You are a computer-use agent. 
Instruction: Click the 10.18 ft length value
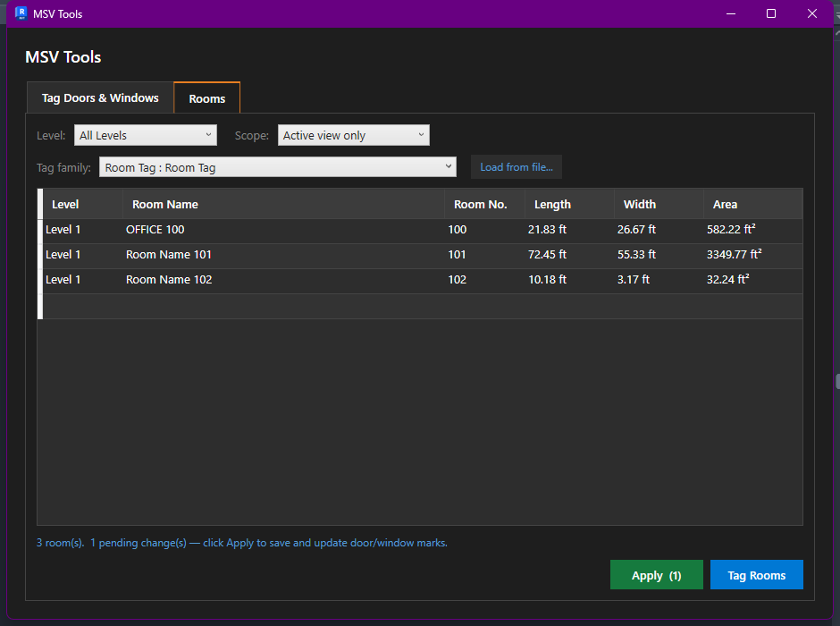[x=547, y=280]
